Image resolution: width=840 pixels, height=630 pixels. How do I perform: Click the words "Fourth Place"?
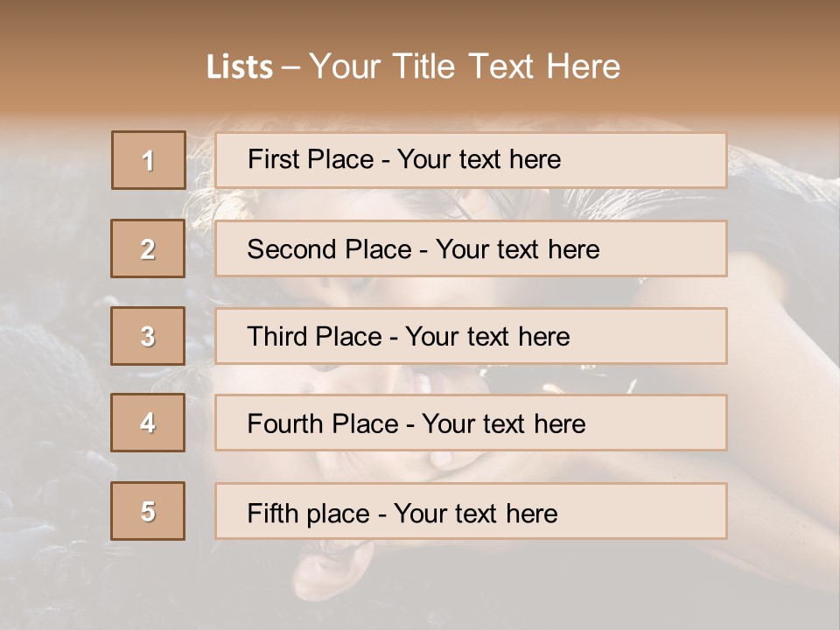[320, 424]
